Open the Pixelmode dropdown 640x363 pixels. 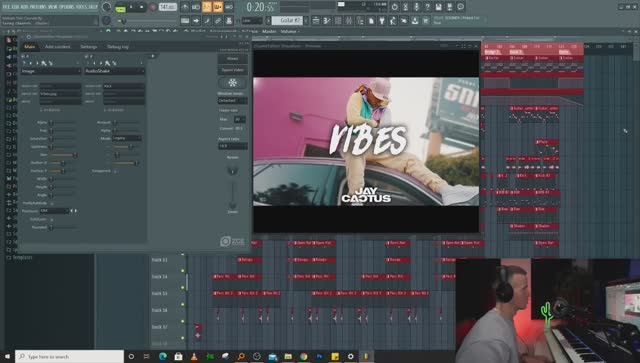point(54,211)
